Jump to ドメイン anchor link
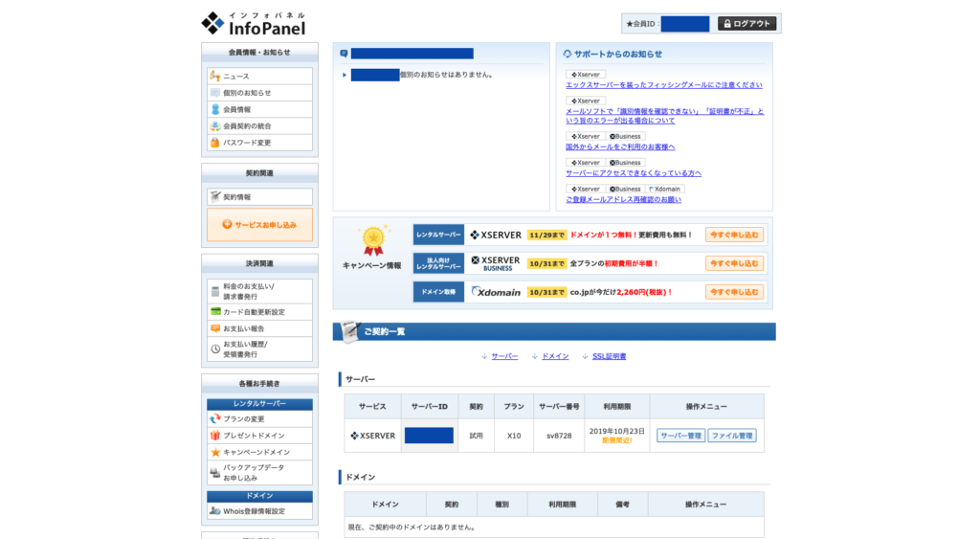The width and height of the screenshot is (980, 539). pyautogui.click(x=555, y=356)
